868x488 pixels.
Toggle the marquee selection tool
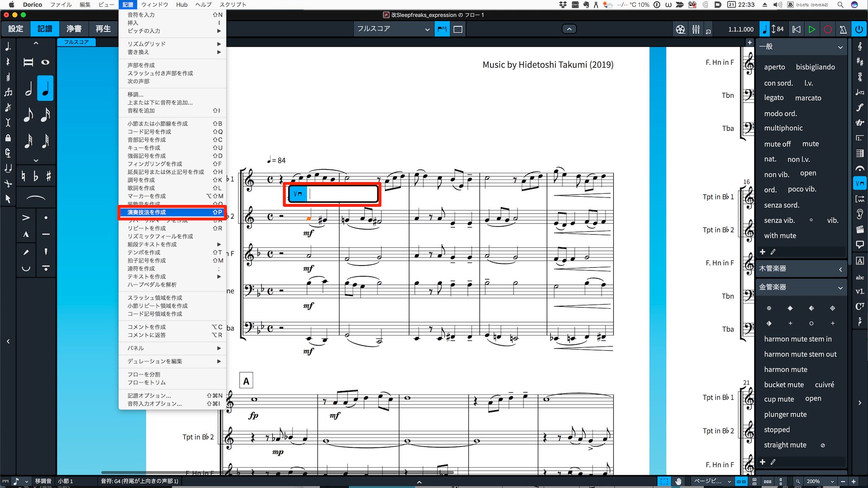(x=664, y=481)
